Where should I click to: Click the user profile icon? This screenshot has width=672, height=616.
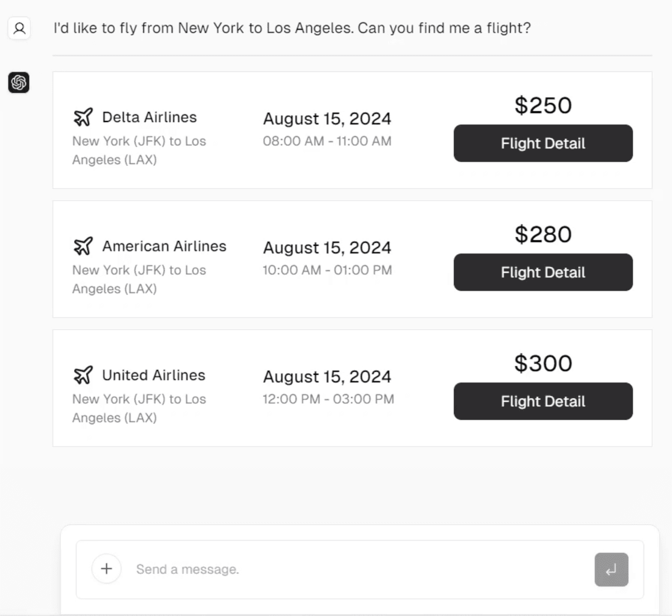(x=19, y=28)
